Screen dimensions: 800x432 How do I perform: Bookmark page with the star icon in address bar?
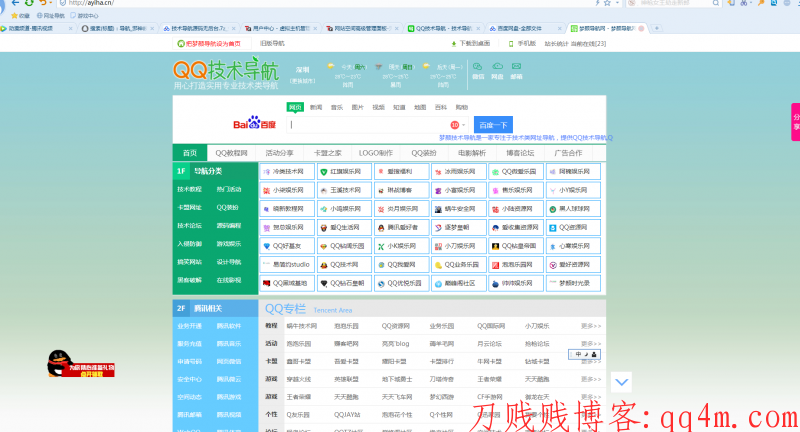(x=607, y=3)
